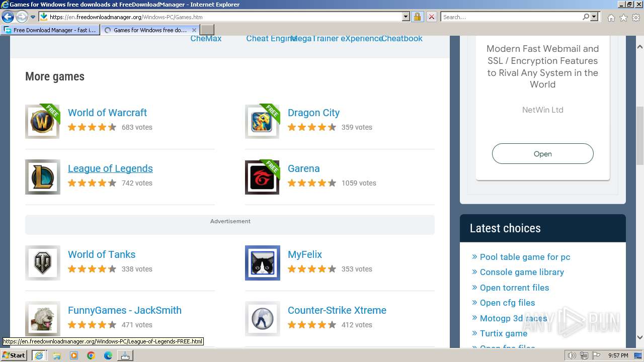Click the browser Search field
This screenshot has width=644, height=362.
(x=511, y=17)
